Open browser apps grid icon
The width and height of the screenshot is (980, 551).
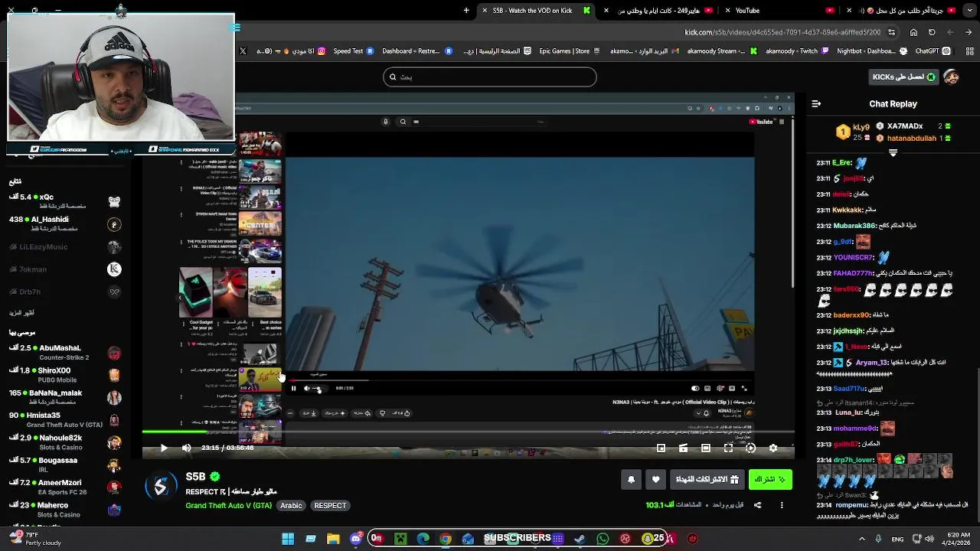(969, 51)
